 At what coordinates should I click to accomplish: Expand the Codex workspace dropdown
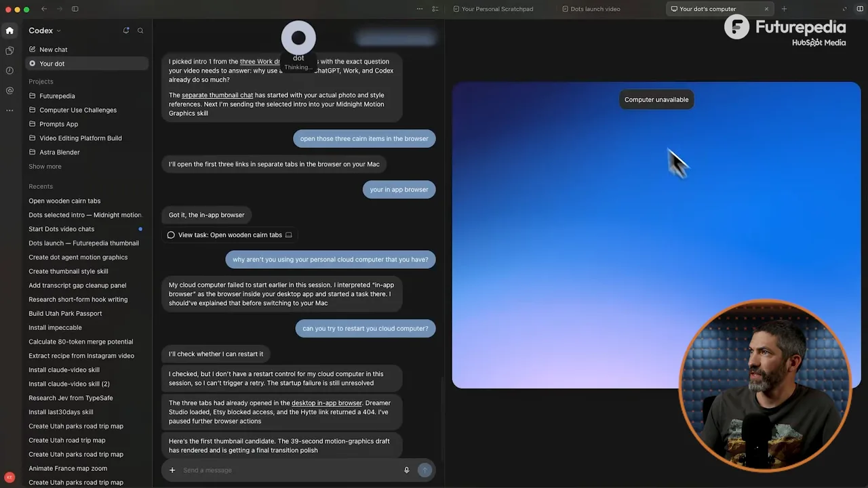pyautogui.click(x=45, y=30)
